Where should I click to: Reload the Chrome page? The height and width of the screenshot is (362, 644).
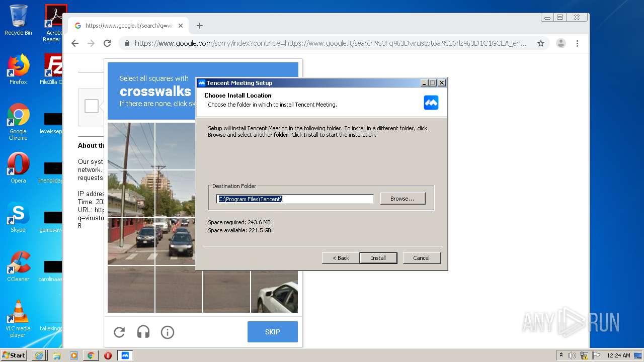107,43
